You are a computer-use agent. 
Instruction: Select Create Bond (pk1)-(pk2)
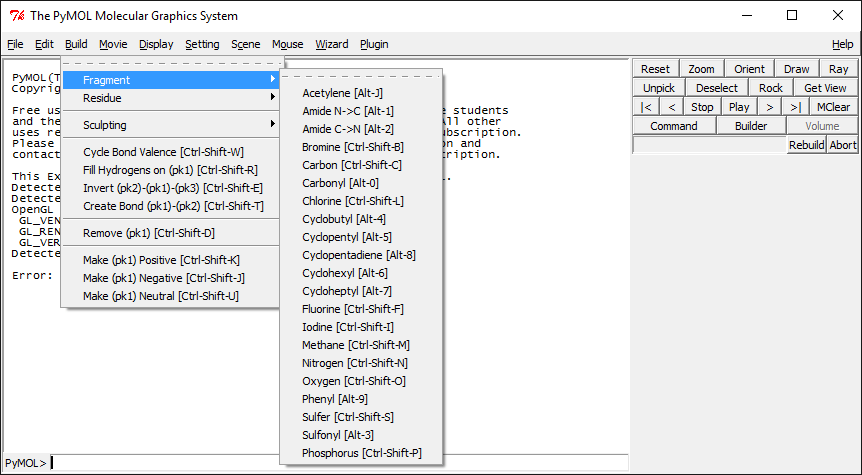(x=172, y=206)
